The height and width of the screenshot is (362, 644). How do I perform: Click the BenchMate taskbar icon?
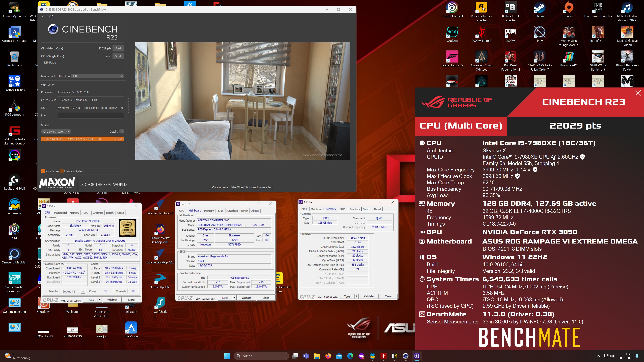click(394, 356)
